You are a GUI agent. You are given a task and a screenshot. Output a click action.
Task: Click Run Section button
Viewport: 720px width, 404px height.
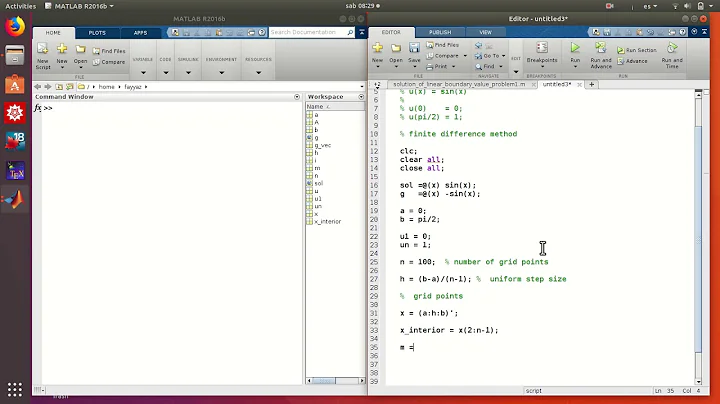(637, 50)
